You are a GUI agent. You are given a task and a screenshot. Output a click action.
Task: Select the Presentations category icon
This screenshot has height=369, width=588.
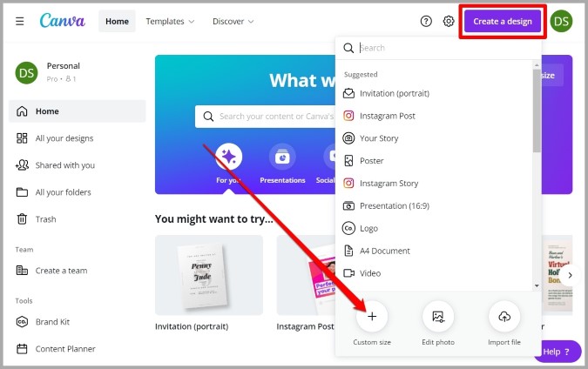pyautogui.click(x=282, y=157)
